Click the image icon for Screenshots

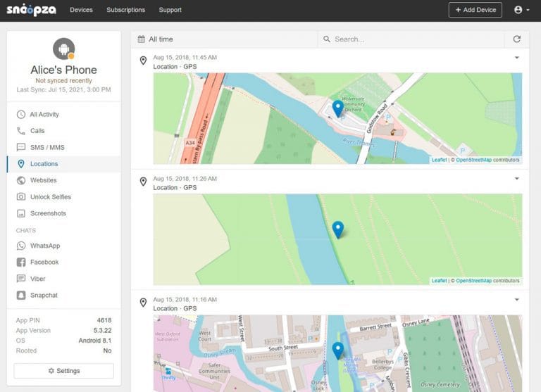(x=21, y=213)
